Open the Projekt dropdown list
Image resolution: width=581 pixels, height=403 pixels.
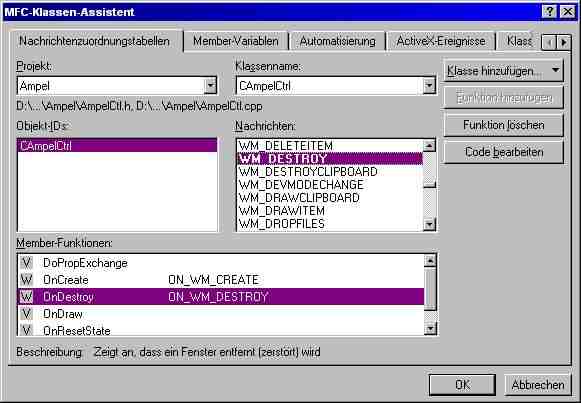point(210,86)
